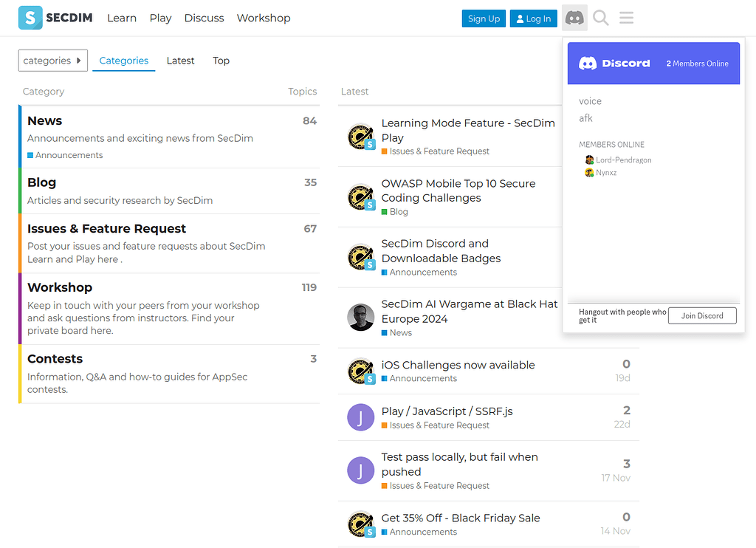Click the Join Discord button
This screenshot has height=548, width=756.
tap(701, 315)
